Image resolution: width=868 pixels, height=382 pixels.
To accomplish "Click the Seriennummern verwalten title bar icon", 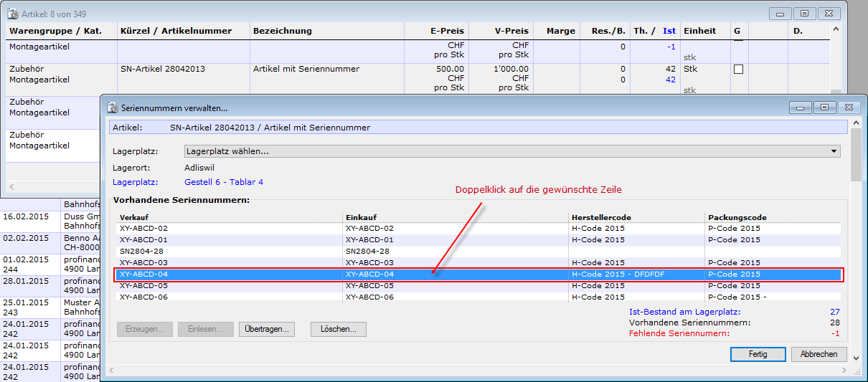I will [113, 108].
